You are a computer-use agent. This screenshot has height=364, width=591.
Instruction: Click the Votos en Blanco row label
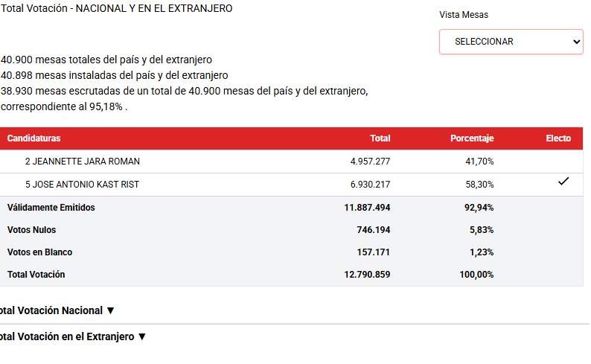tap(39, 252)
